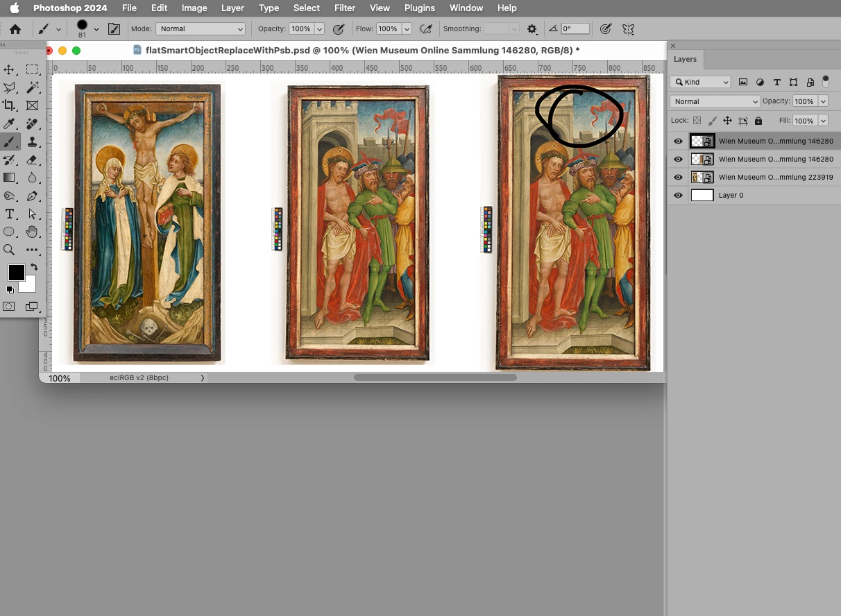Select the Spot Healing Brush tool

tap(32, 123)
